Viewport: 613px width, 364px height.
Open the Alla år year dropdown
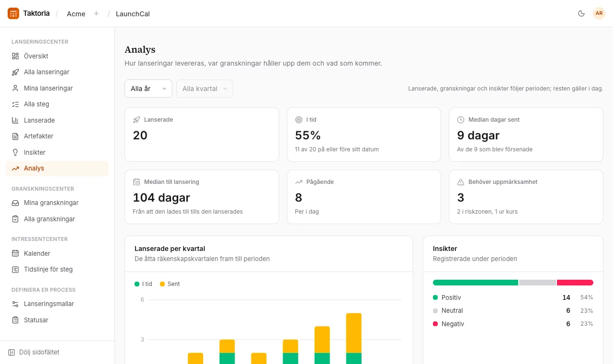click(x=148, y=89)
